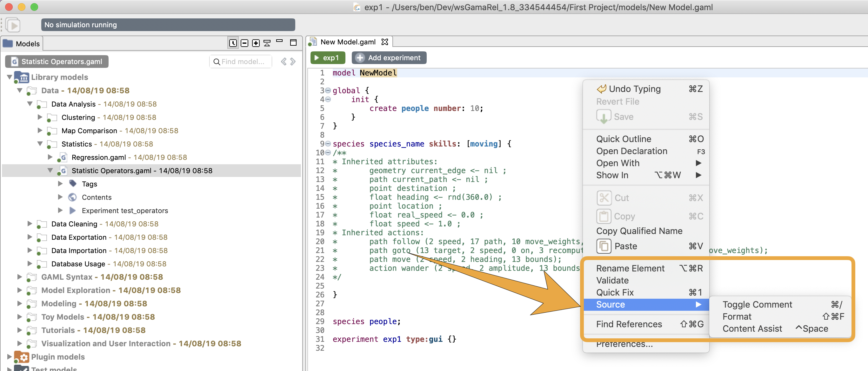Fold the species block at line 9
Screen dimensions: 868x371
point(328,144)
